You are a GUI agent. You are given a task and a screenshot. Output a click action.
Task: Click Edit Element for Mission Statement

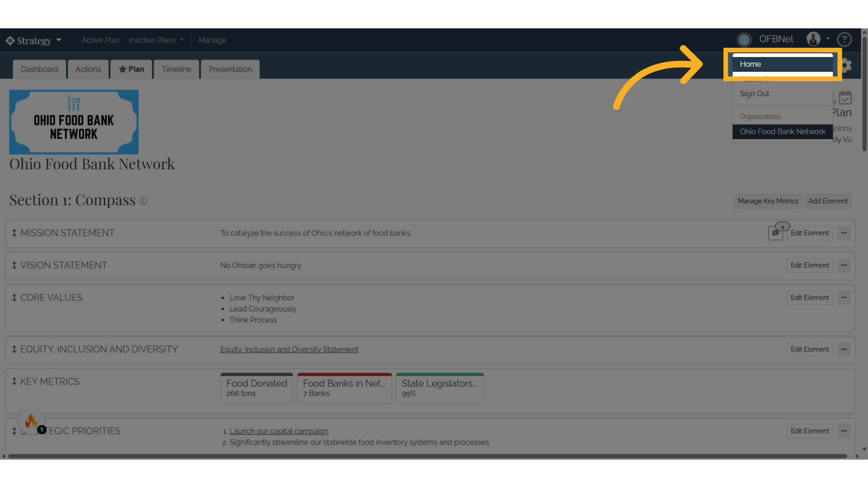[810, 233]
